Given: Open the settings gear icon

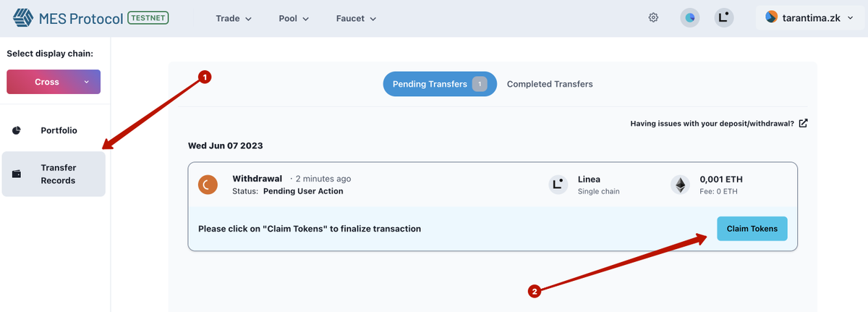Looking at the screenshot, I should click(x=653, y=18).
